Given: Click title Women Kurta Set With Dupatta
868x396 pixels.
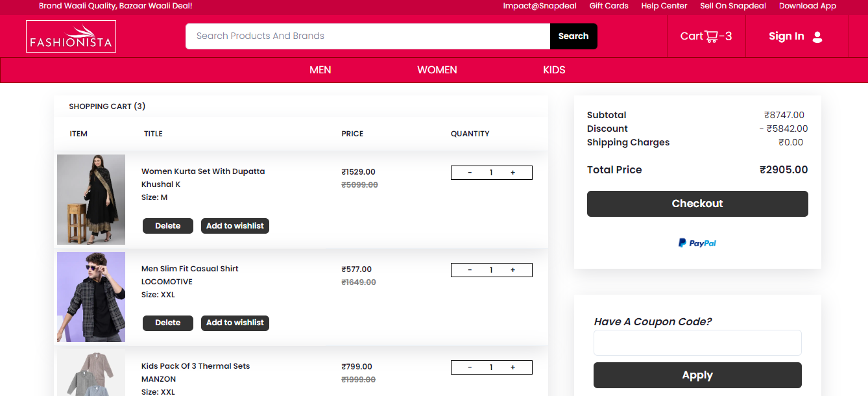Looking at the screenshot, I should click(x=203, y=171).
